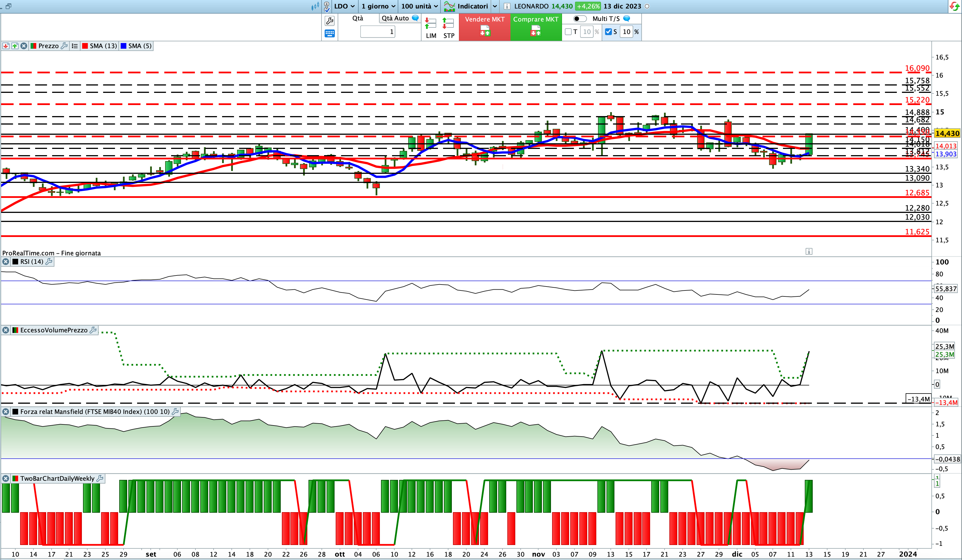Open the 100 unità history dropdown
Image resolution: width=962 pixels, height=560 pixels.
420,6
